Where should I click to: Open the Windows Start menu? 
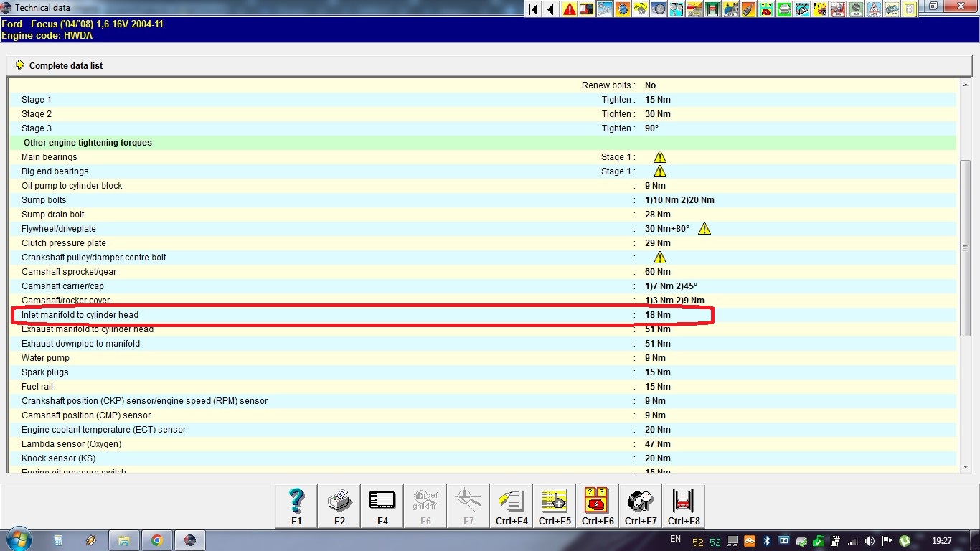pyautogui.click(x=19, y=540)
